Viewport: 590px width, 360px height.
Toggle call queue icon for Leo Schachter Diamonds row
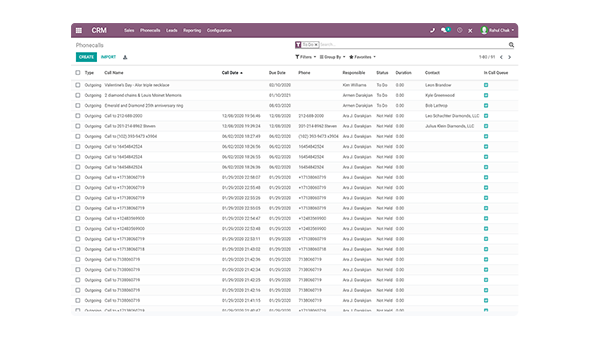click(486, 116)
